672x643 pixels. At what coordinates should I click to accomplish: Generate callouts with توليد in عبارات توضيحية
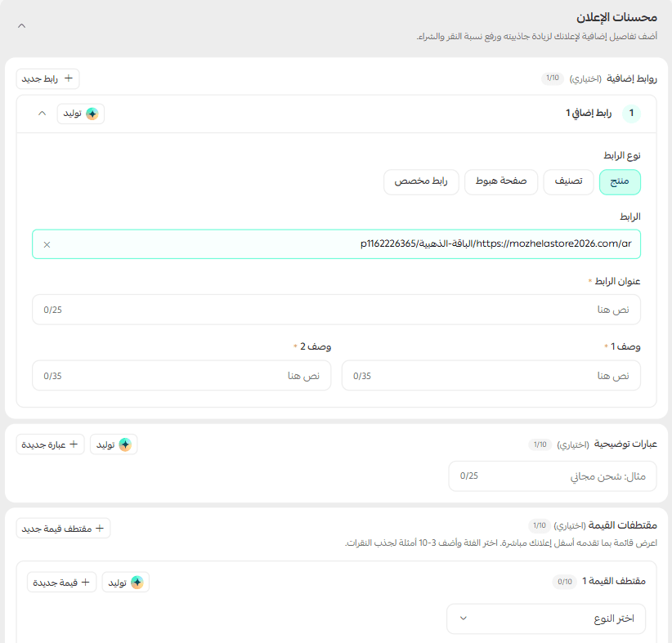click(x=114, y=444)
